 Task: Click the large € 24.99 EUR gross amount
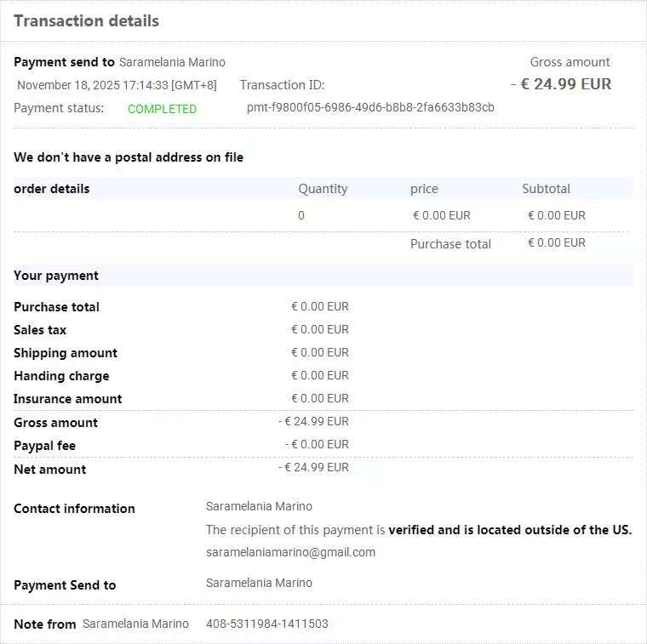point(565,84)
